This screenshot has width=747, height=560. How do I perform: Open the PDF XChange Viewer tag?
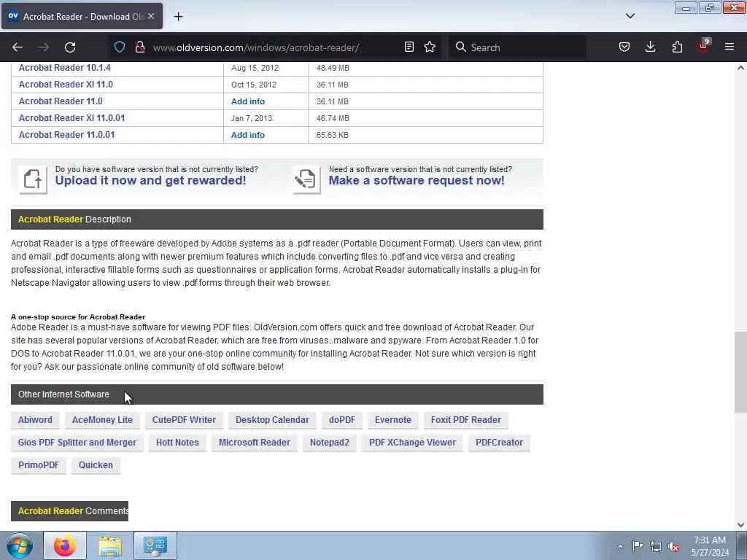click(x=413, y=443)
